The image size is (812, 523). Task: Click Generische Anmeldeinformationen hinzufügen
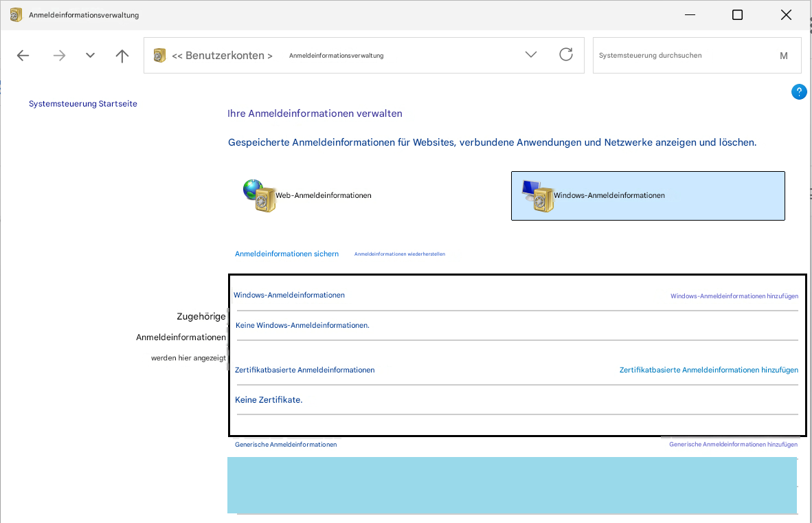[x=732, y=444]
